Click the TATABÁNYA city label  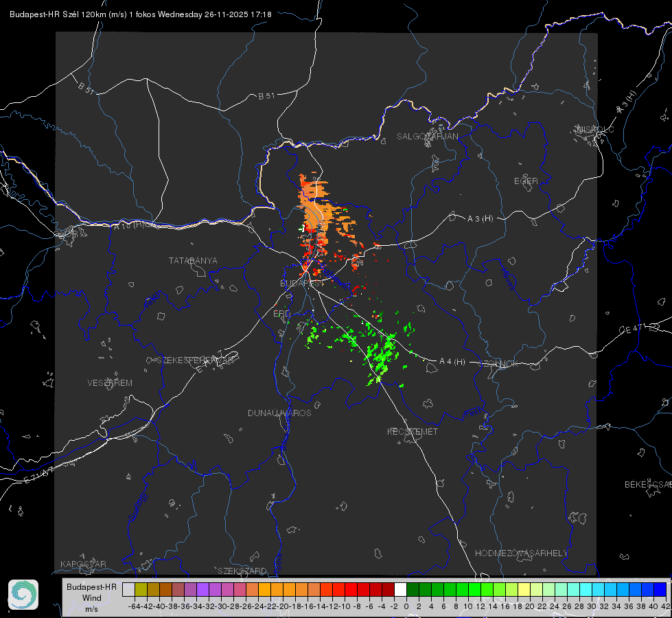(193, 261)
